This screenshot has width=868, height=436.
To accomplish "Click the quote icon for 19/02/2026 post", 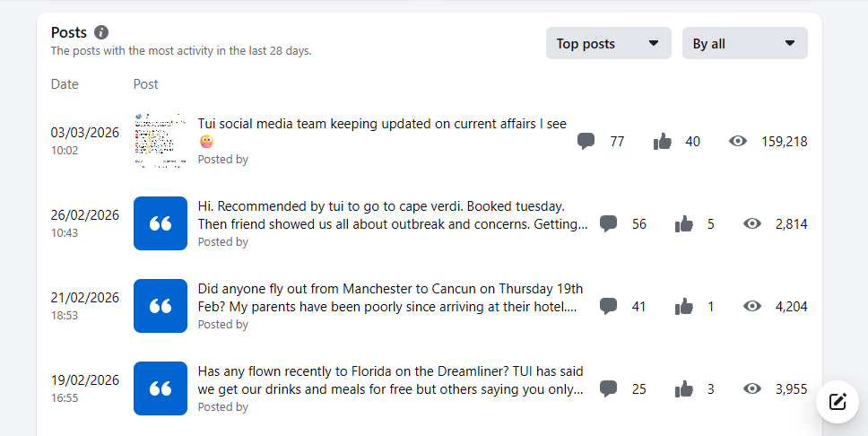I will pyautogui.click(x=161, y=388).
